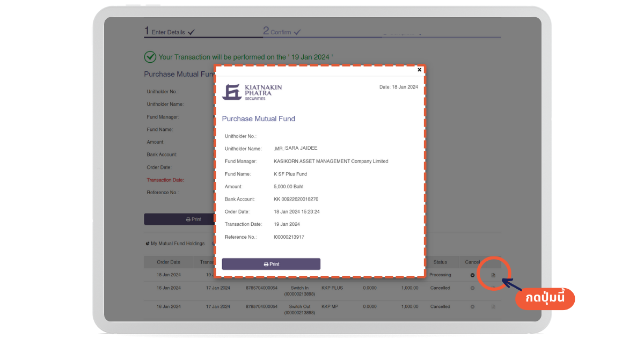Click cancel icon on the Switch In KKP PLUS row

pyautogui.click(x=472, y=288)
